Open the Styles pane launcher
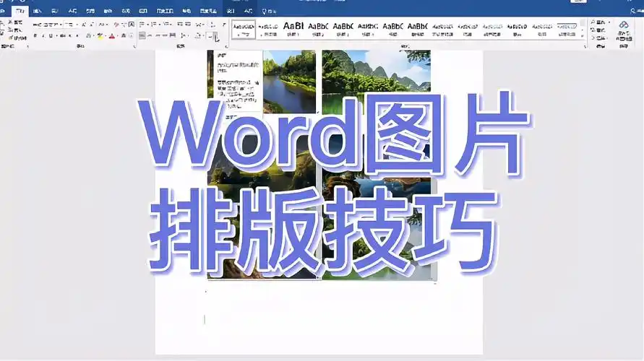Screen dimensions: 644x361 pyautogui.click(x=585, y=46)
